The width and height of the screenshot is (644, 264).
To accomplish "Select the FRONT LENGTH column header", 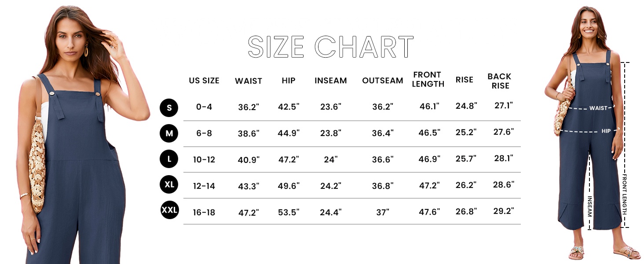I will [428, 79].
